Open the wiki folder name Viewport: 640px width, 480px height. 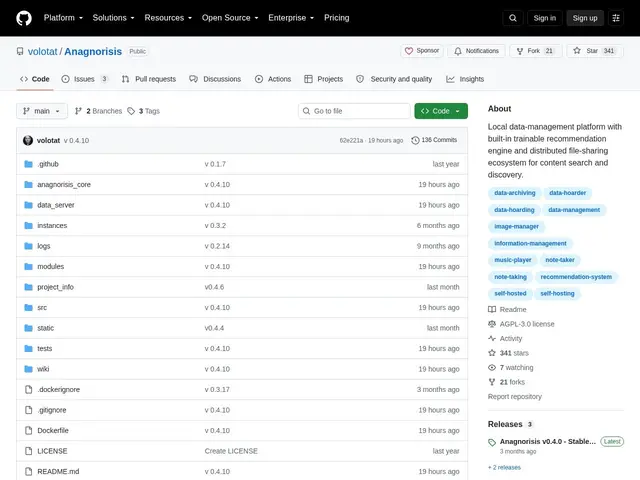tap(43, 369)
